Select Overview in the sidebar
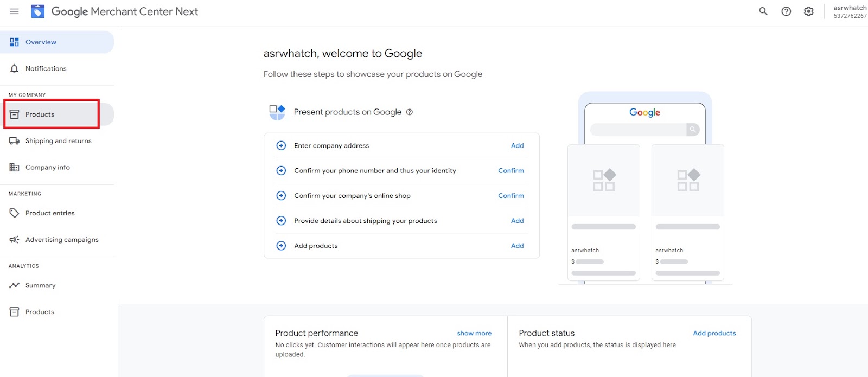The width and height of the screenshot is (868, 377). point(57,42)
